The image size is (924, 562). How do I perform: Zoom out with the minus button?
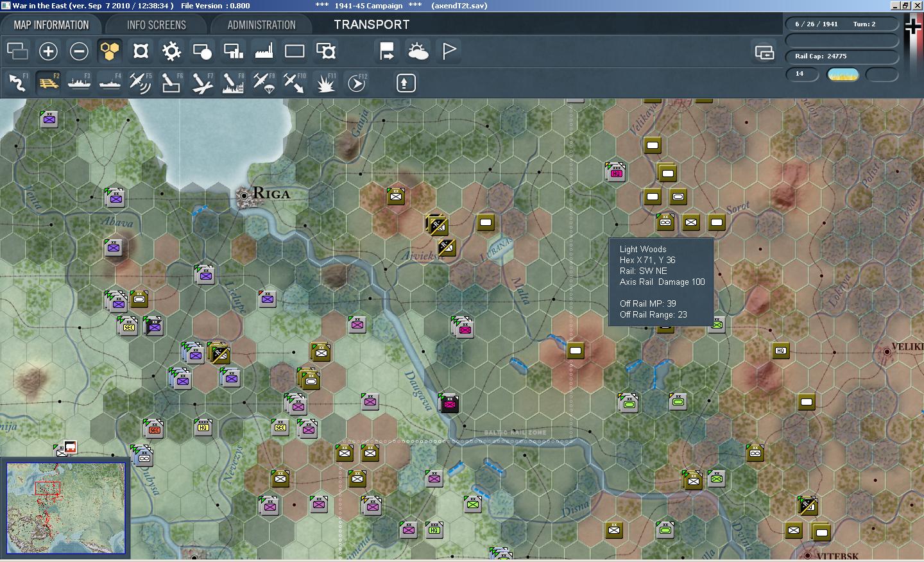pos(79,51)
